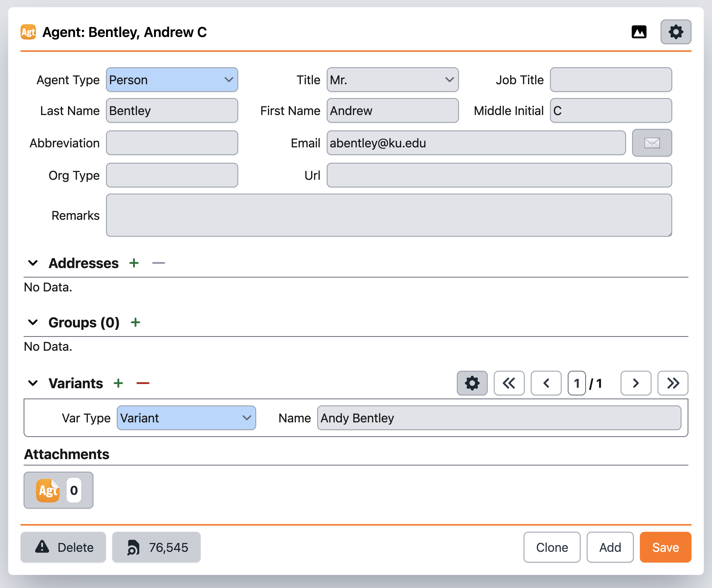Go to first variant record

pos(508,383)
